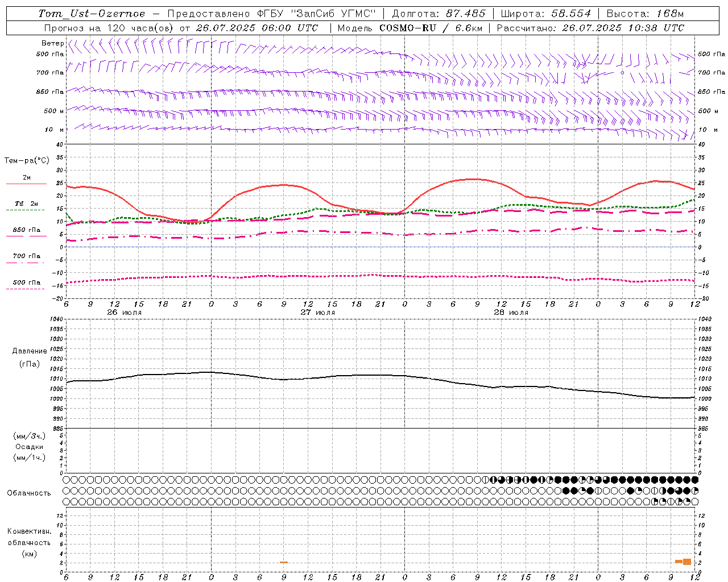Click the station name Tom_Ust-Ozernoe
The height and width of the screenshot is (582, 728).
[x=92, y=14]
